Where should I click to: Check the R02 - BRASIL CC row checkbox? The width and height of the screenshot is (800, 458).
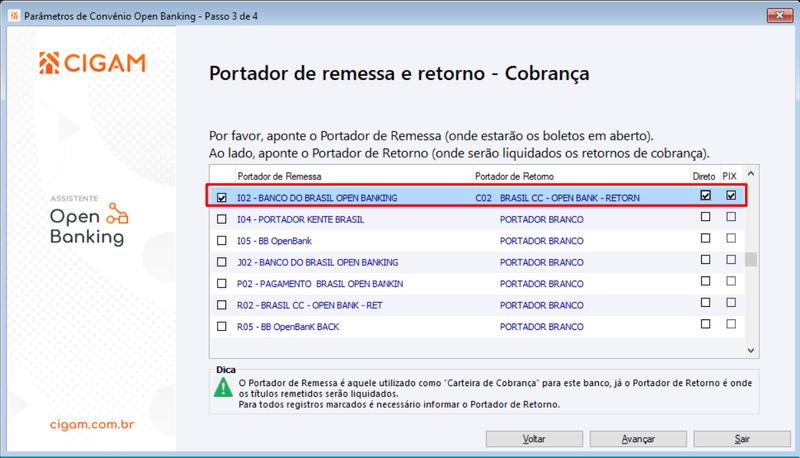[x=221, y=304]
